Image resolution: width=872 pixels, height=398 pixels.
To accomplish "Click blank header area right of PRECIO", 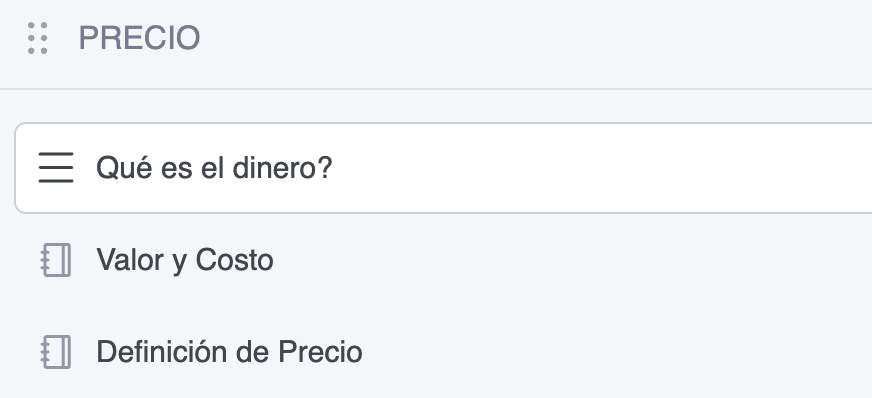I will click(x=534, y=38).
